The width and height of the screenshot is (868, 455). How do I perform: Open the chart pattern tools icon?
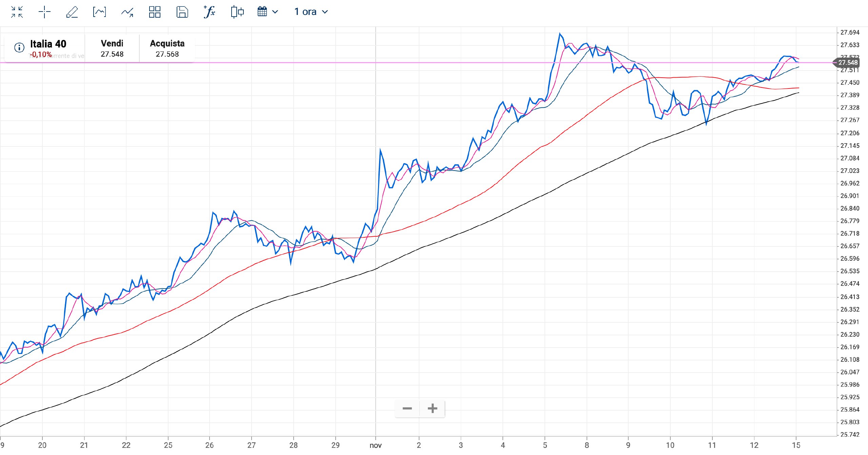point(99,12)
